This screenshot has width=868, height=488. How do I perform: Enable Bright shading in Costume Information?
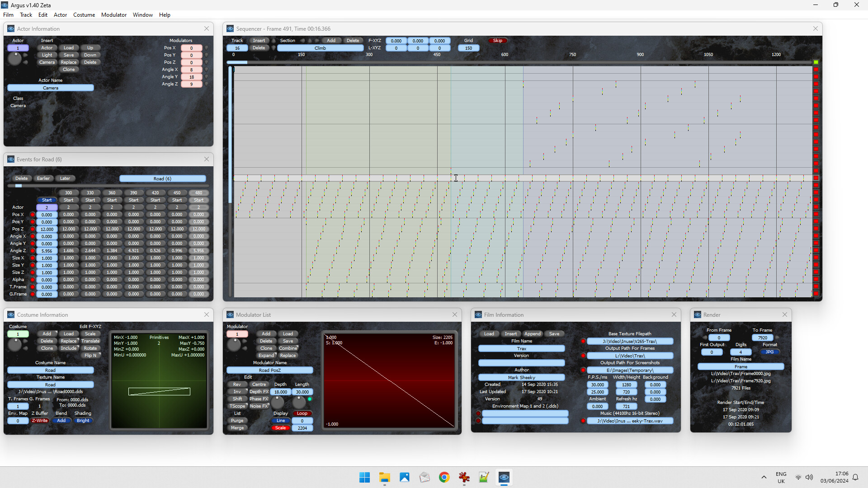point(83,421)
